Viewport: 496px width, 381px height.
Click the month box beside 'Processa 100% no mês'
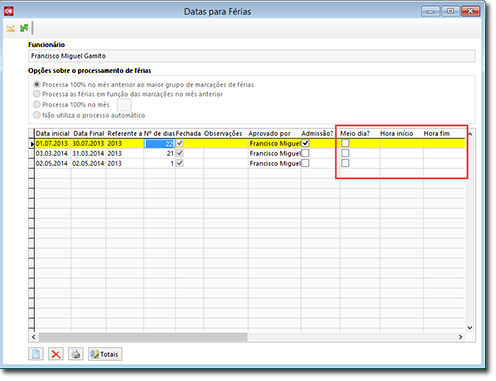(124, 105)
